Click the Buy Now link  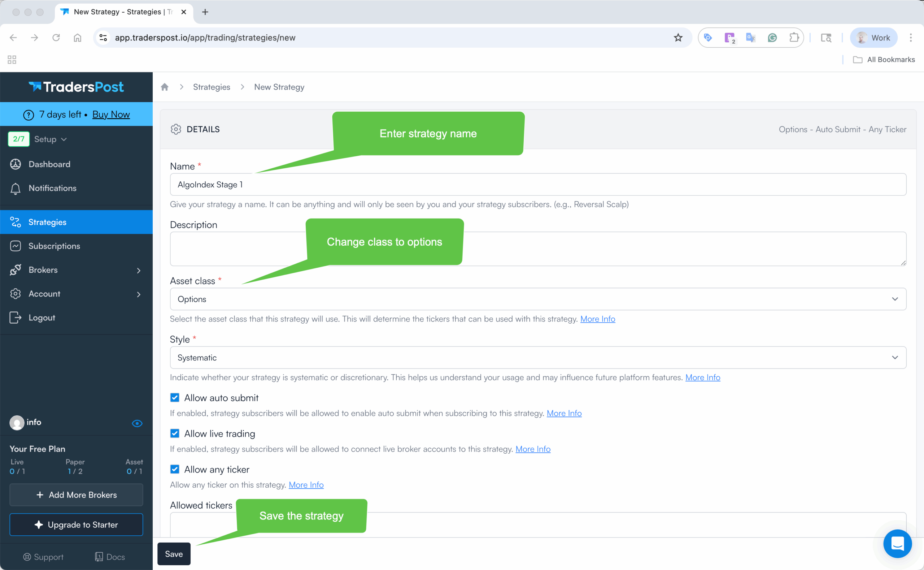point(111,115)
